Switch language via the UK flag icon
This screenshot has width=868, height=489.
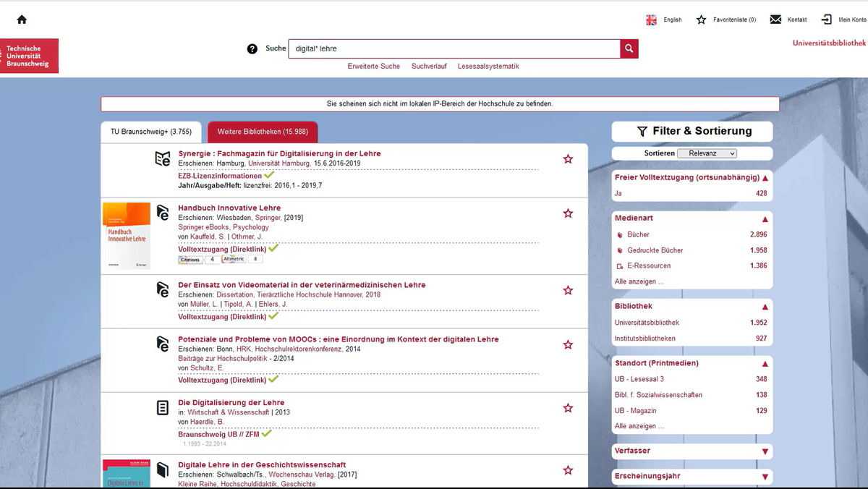(652, 20)
